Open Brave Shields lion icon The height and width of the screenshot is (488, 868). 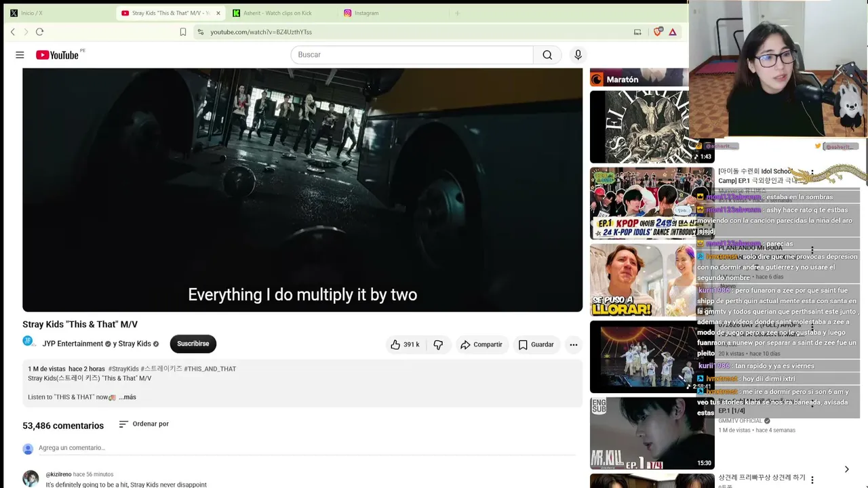[657, 32]
